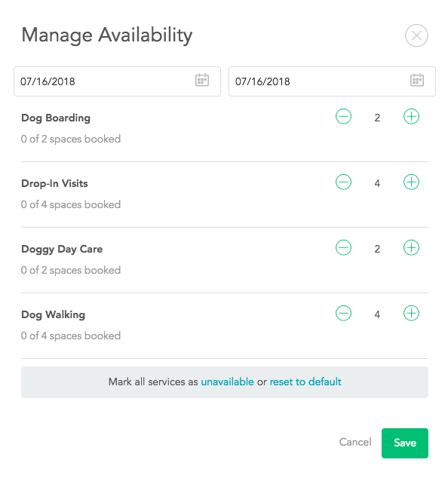The image size is (448, 478).
Task: Click into the start date field
Action: 117,81
